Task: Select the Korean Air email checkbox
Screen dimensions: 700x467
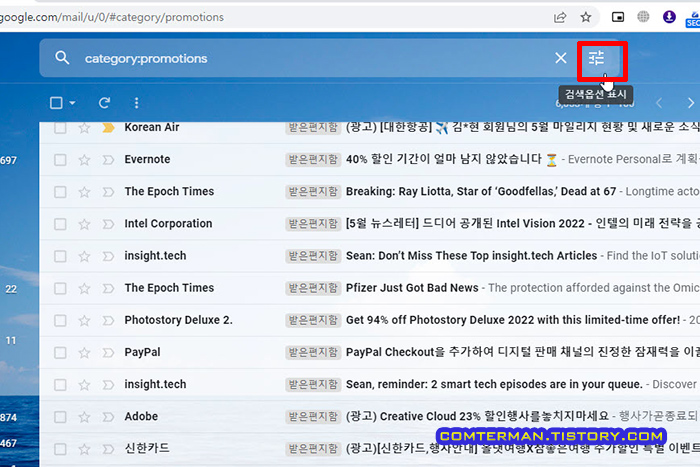Action: pos(60,128)
